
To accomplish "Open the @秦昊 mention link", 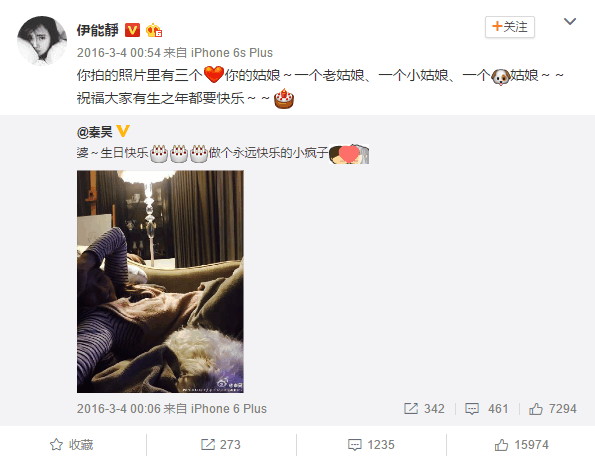I will tap(94, 132).
